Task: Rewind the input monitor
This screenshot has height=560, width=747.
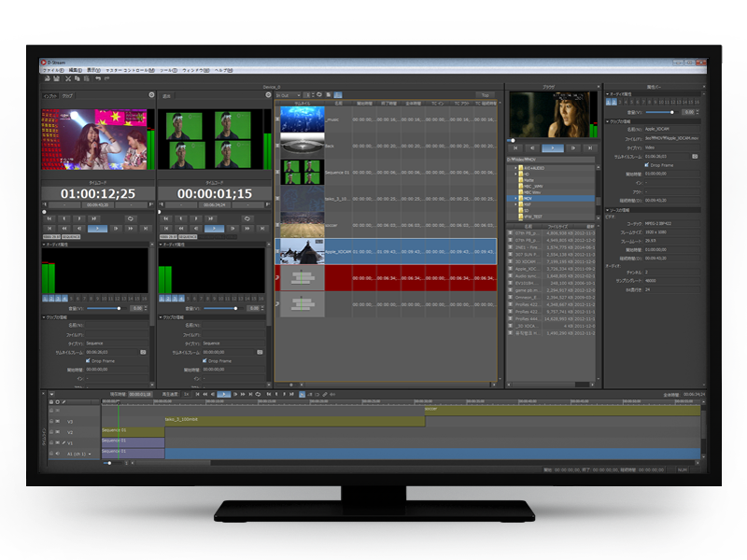Action: [x=64, y=229]
